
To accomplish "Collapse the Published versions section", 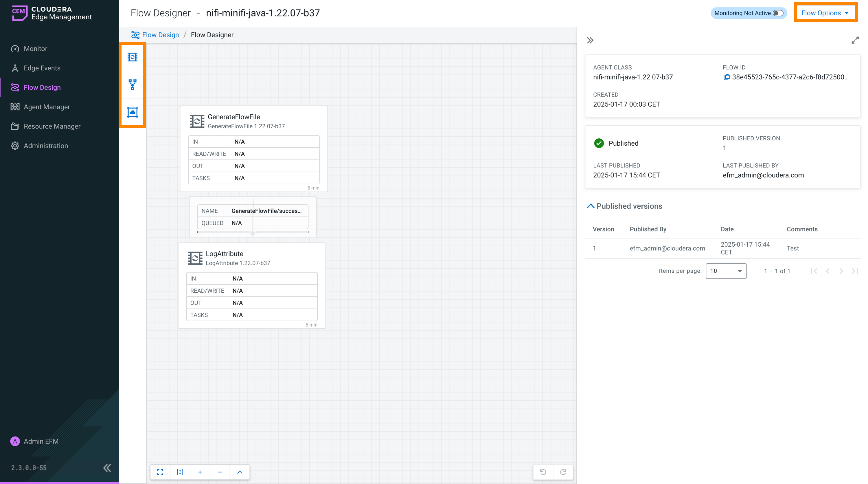I will pos(590,206).
